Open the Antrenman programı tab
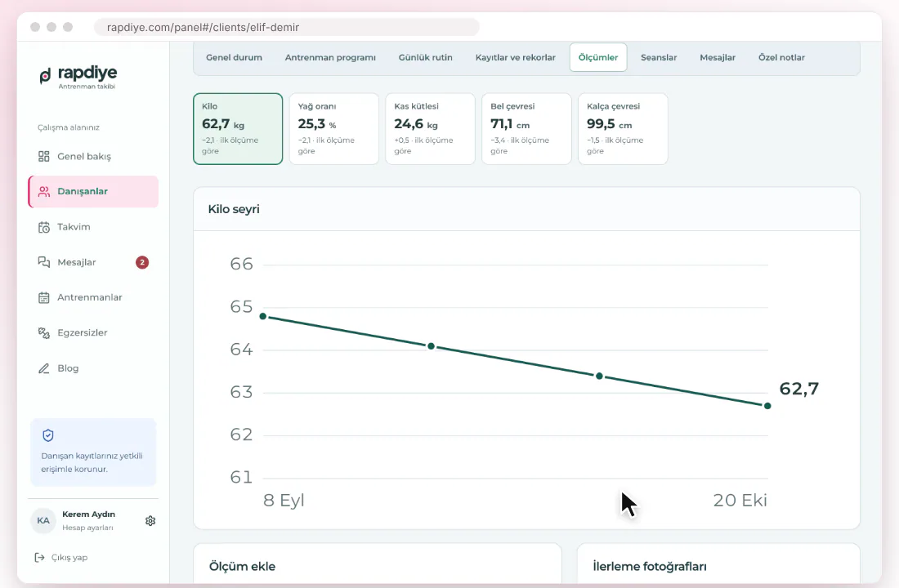Image resolution: width=899 pixels, height=588 pixels. [330, 57]
